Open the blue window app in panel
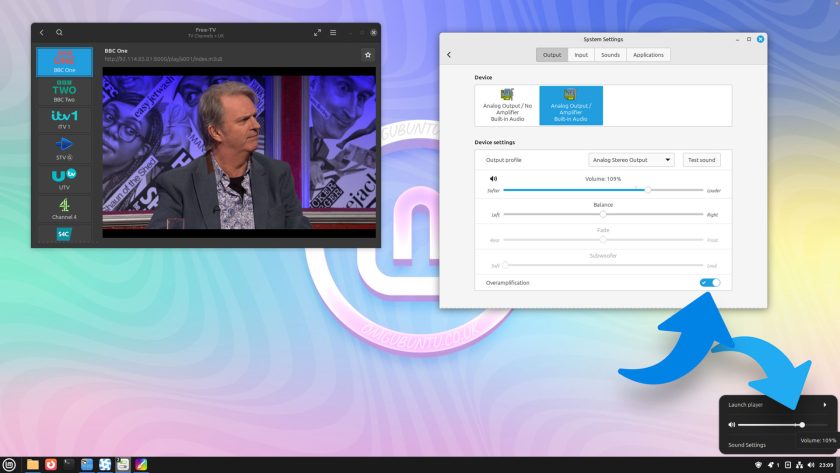Viewport: 840px width, 473px height. (x=87, y=465)
